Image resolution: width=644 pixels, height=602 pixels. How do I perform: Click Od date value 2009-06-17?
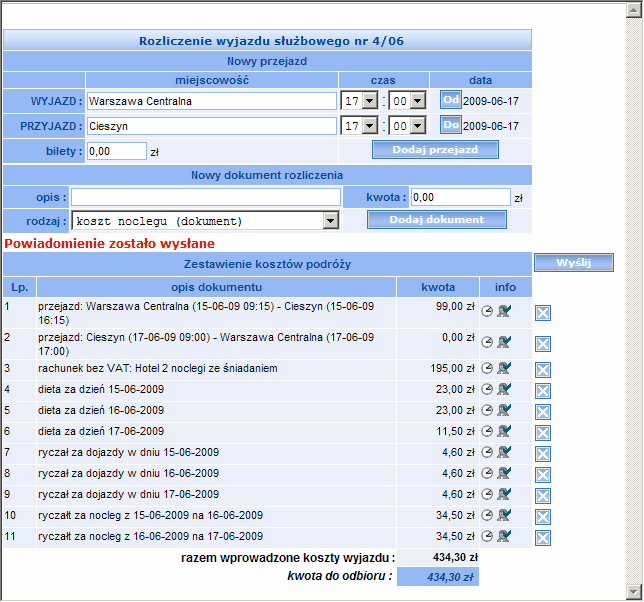(491, 101)
